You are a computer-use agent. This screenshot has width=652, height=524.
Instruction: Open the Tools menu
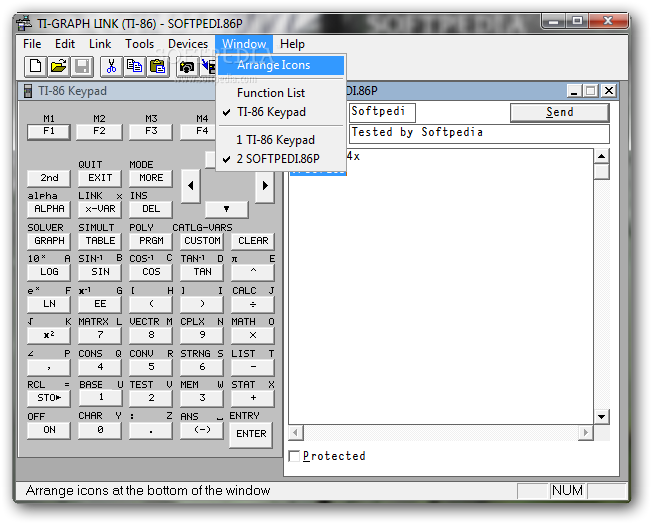(140, 44)
